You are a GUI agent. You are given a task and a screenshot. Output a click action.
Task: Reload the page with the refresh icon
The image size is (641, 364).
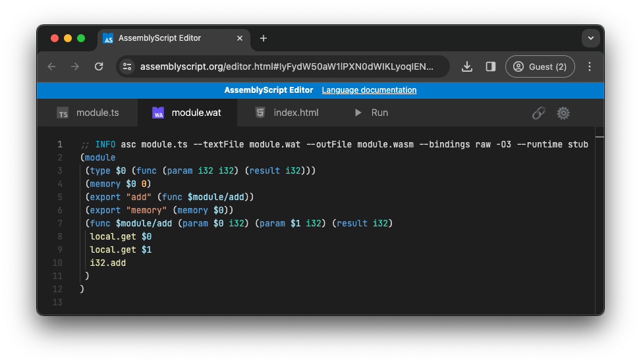coord(99,66)
